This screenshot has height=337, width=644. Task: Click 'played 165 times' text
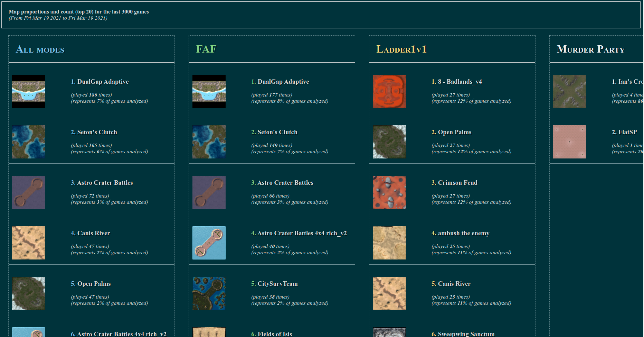pyautogui.click(x=91, y=145)
